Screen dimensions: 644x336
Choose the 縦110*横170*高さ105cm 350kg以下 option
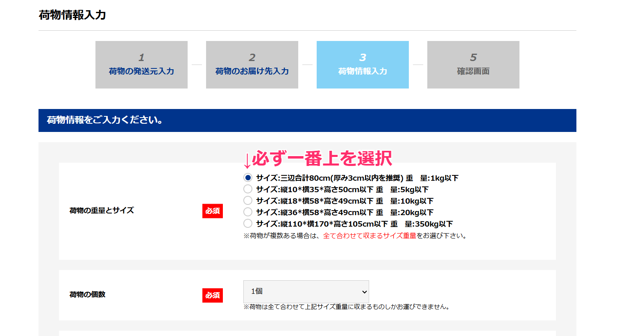pos(248,224)
